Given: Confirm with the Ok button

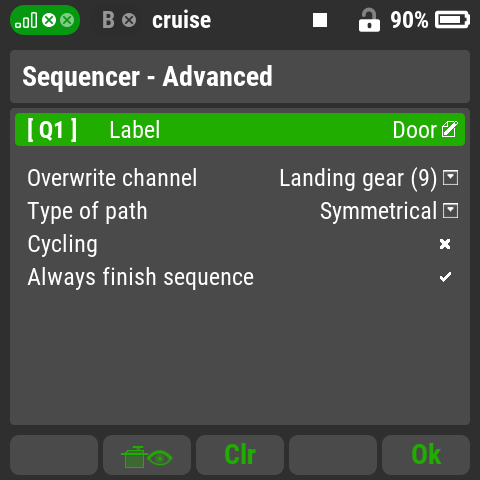Looking at the screenshot, I should [426, 455].
